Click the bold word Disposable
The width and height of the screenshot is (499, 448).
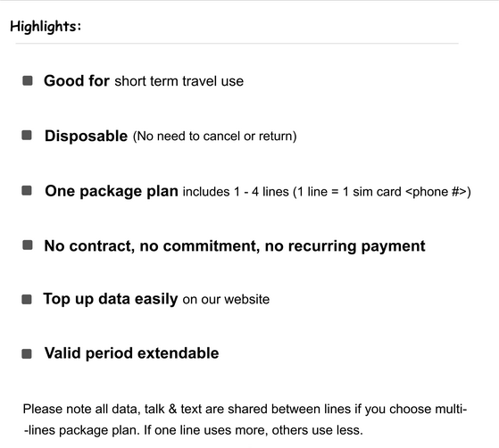coord(86,137)
